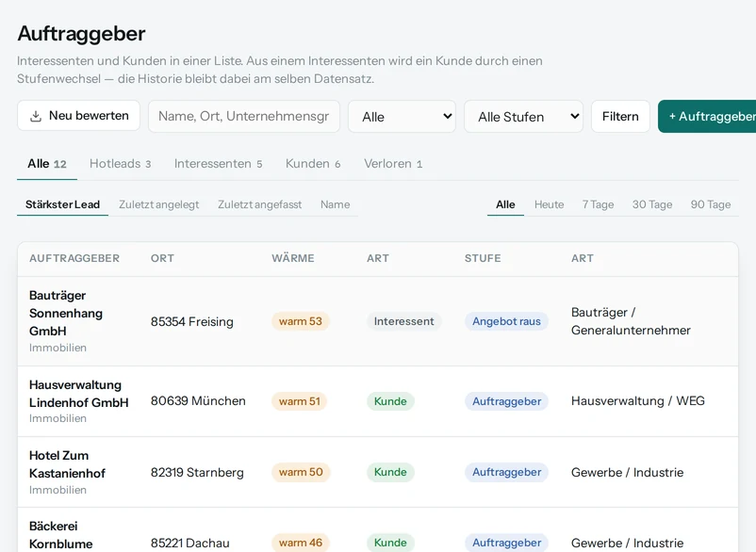Click the STUFE column header
The image size is (756, 552).
click(483, 258)
